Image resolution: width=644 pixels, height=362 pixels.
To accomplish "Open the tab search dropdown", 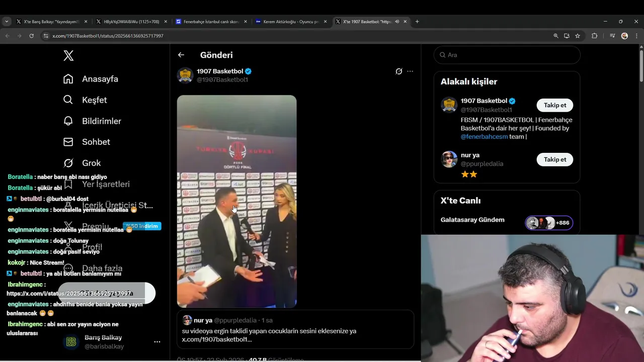I will [x=7, y=22].
